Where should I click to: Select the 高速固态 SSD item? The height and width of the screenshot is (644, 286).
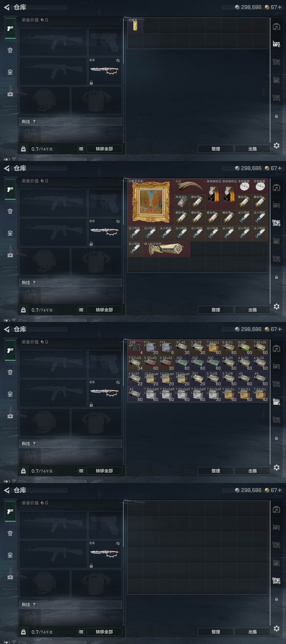[182, 202]
